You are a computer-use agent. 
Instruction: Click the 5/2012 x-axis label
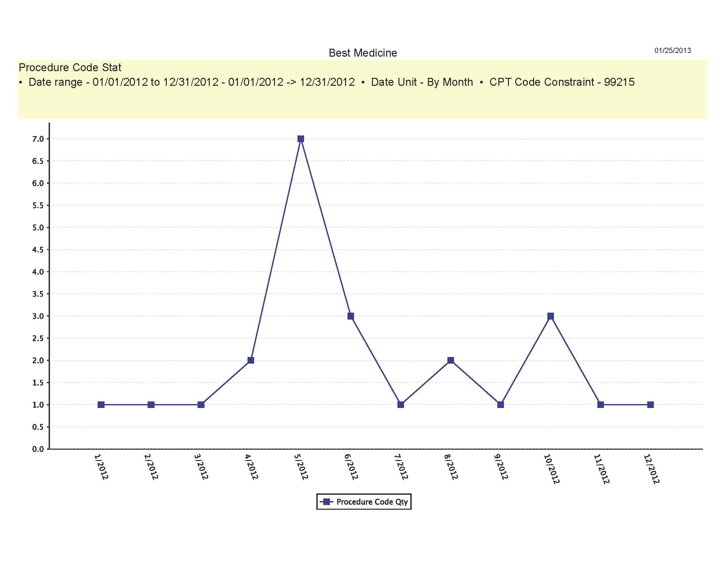coord(301,467)
